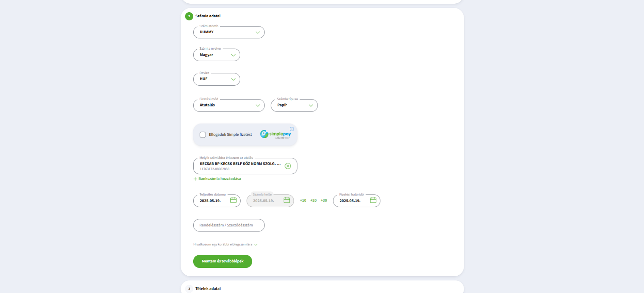Click the simplepay logo
This screenshot has width=644, height=293.
tap(275, 135)
